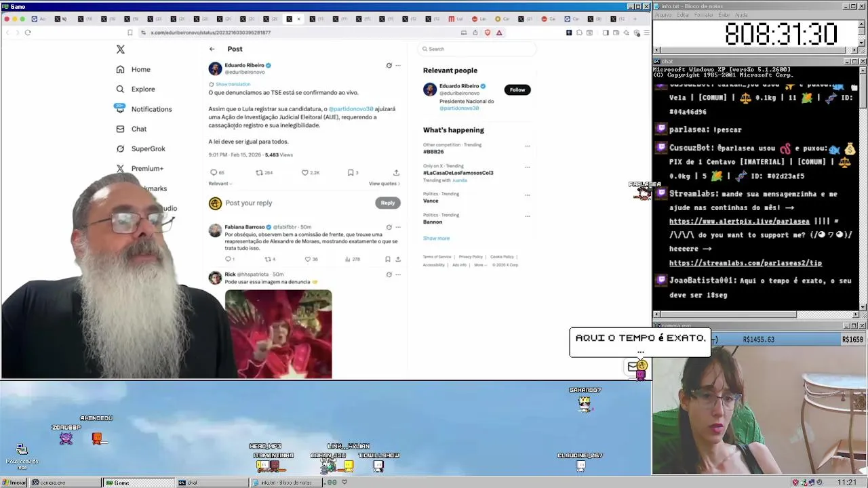The height and width of the screenshot is (488, 868).
Task: Click the Post your reply field
Action: tap(298, 203)
